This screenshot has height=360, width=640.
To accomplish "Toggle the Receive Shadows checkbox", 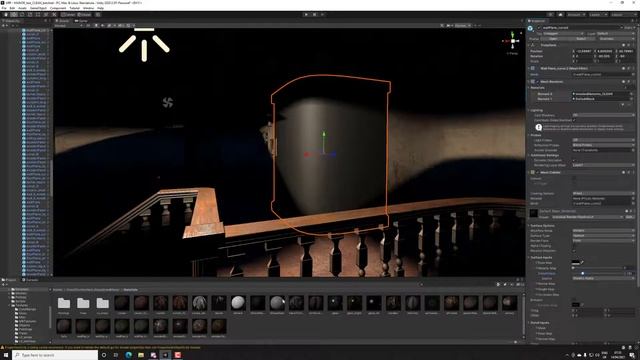I will click(x=574, y=251).
